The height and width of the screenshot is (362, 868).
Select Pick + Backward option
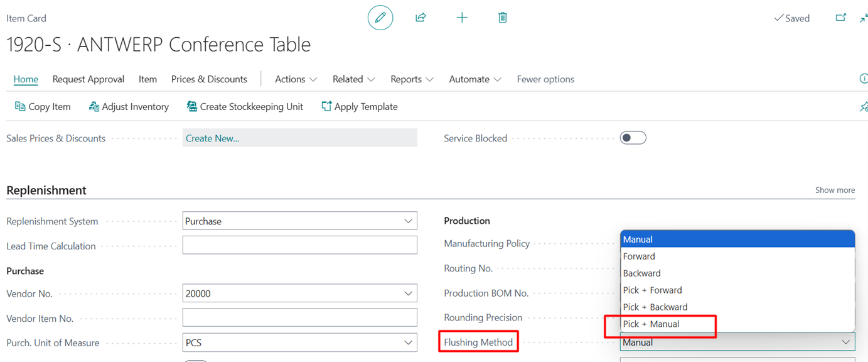tap(737, 307)
